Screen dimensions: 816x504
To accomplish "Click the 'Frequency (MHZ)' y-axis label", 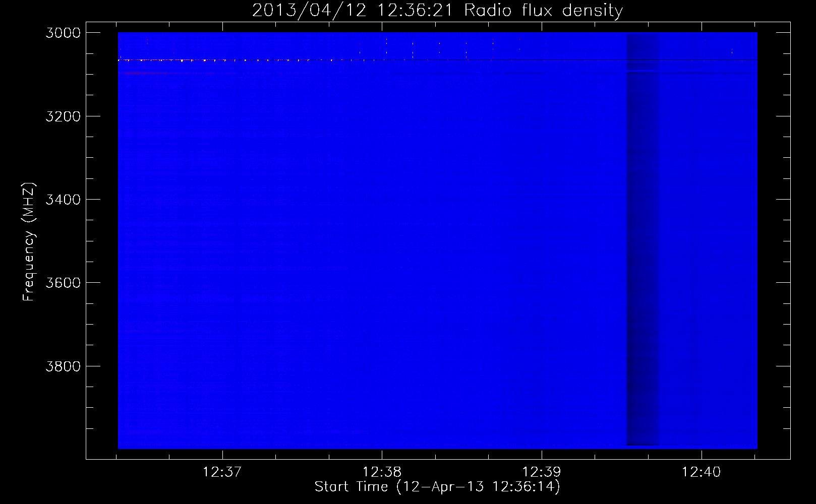I will pyautogui.click(x=29, y=242).
